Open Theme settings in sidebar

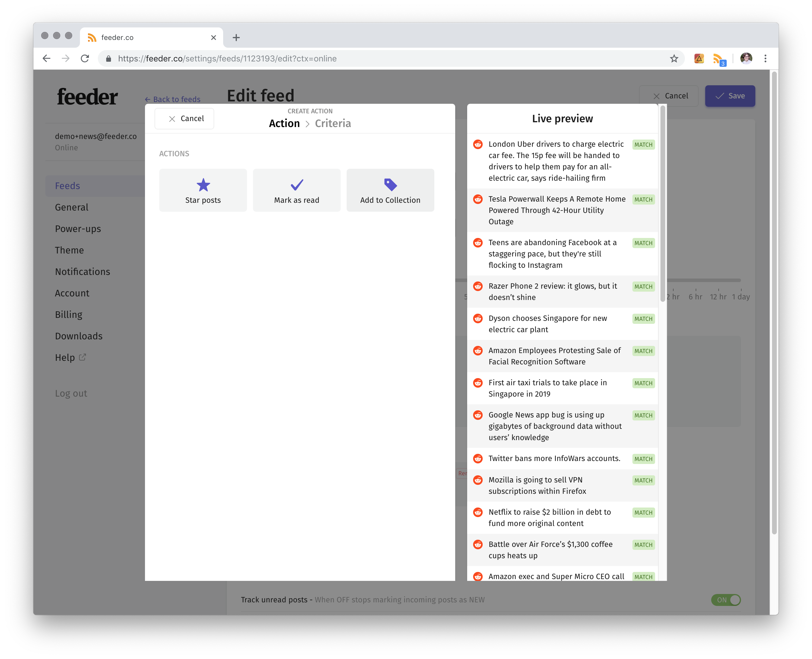pyautogui.click(x=69, y=250)
